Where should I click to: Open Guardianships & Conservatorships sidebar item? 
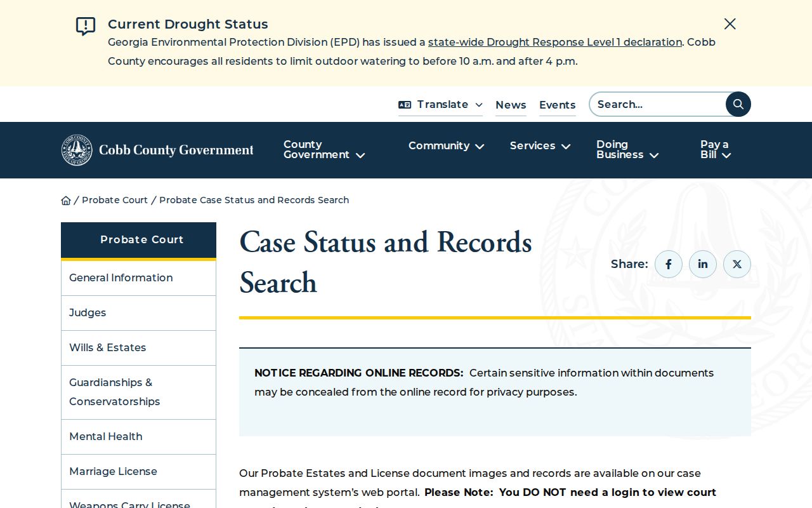point(138,392)
